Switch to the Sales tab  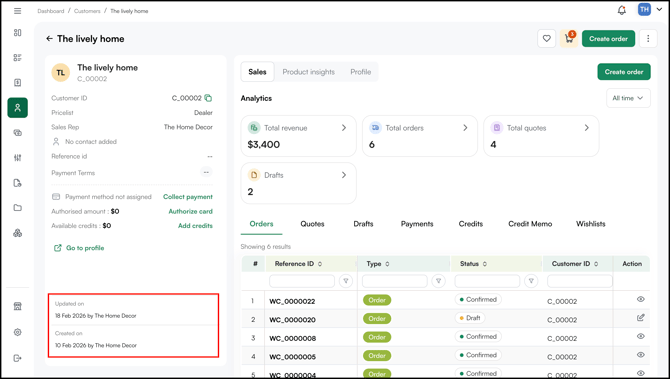click(257, 72)
